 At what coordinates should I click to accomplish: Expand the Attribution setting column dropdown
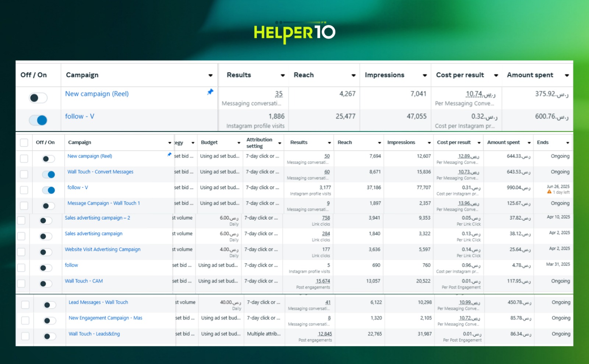pos(280,143)
